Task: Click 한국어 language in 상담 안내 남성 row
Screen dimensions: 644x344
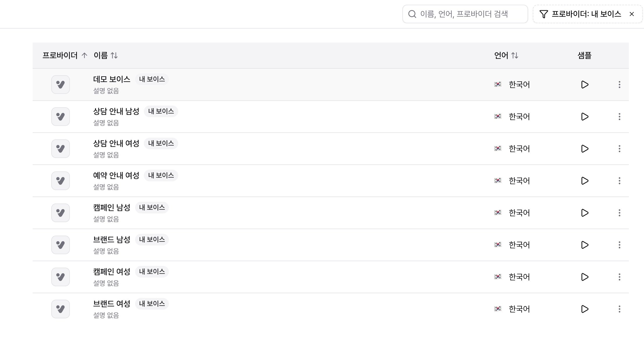Action: coord(519,117)
